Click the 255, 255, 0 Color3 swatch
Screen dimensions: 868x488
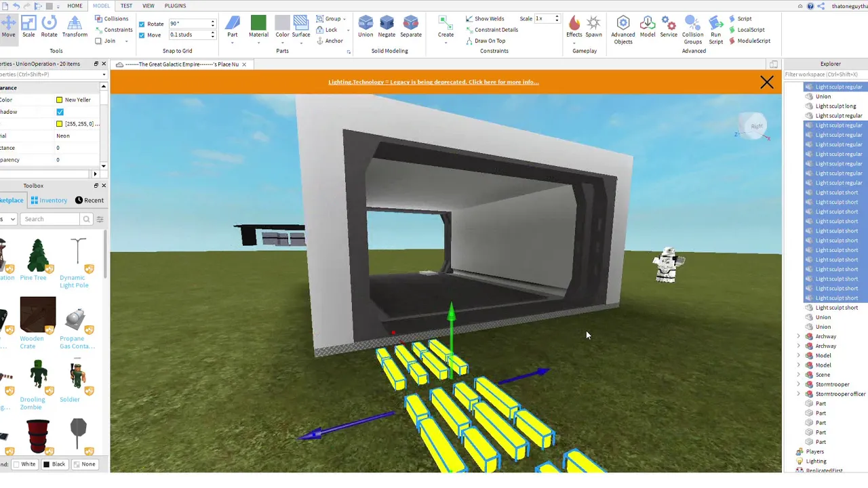60,124
